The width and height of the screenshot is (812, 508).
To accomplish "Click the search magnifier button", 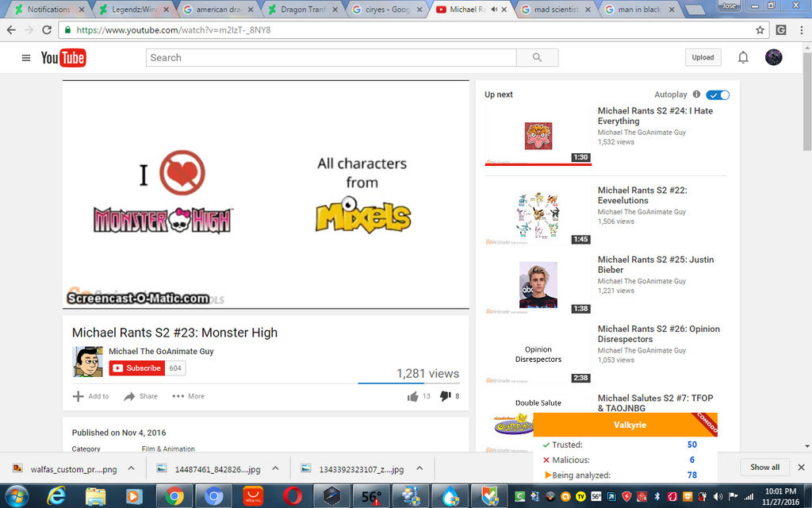I will (537, 57).
